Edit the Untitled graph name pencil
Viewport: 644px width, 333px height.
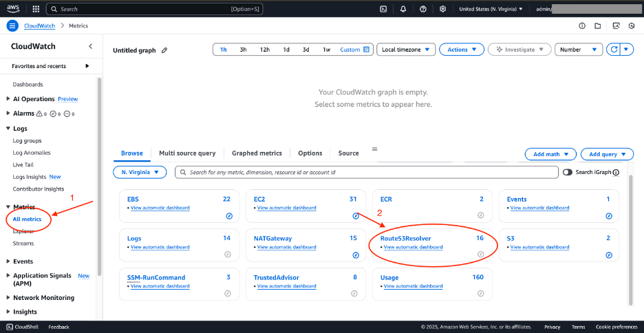click(x=164, y=50)
